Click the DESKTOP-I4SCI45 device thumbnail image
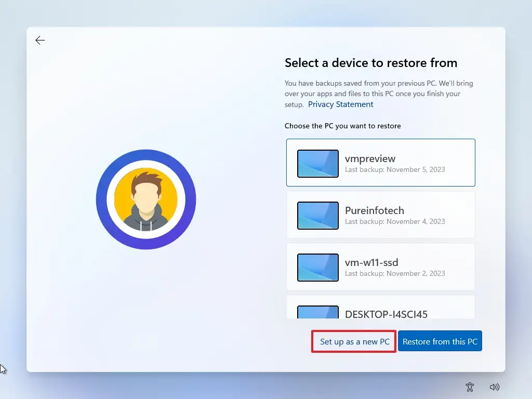Screen dimensions: 532x399 (x=317, y=313)
